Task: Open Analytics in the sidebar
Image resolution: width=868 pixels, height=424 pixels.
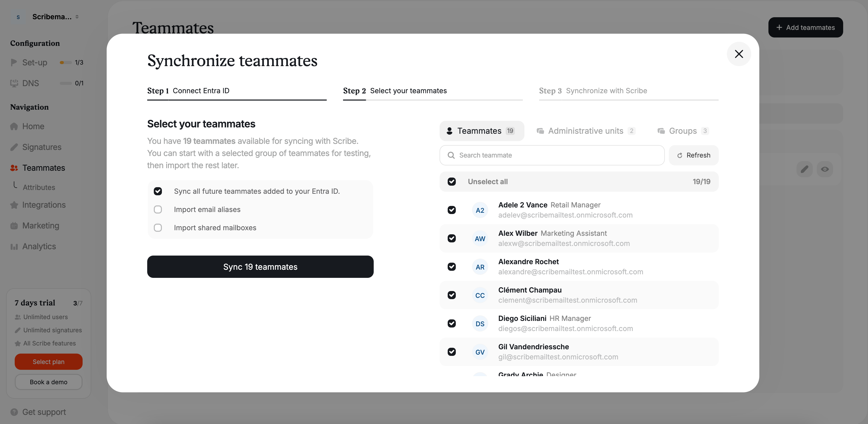Action: point(39,246)
